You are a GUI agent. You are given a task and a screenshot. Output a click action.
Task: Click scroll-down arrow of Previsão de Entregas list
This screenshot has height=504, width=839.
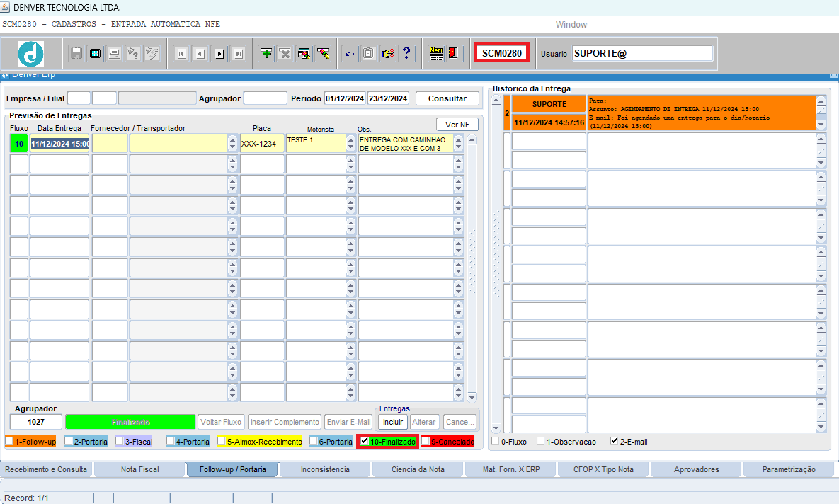(472, 397)
